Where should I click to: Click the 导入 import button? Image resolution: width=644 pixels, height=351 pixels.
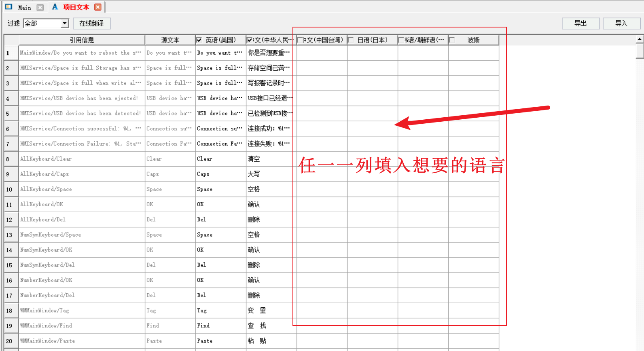click(x=621, y=23)
